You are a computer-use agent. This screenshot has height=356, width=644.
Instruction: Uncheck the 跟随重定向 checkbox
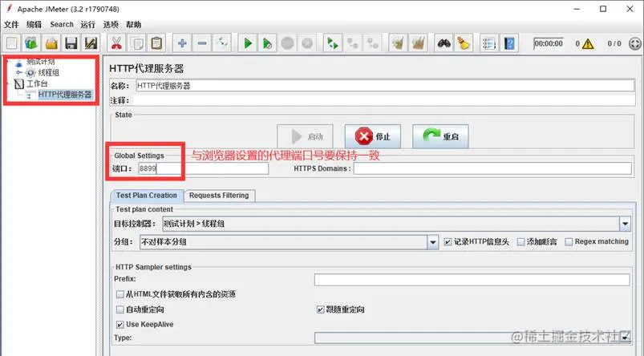click(x=320, y=309)
